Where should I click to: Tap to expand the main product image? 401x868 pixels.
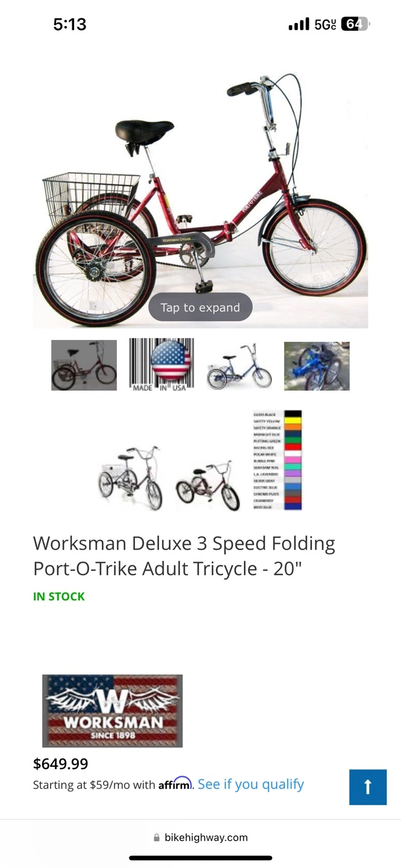200,307
